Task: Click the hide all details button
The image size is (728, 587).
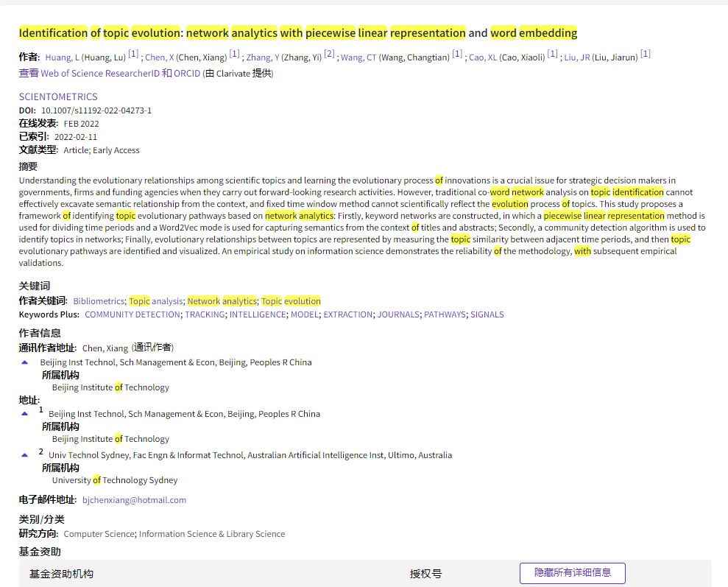Action: pyautogui.click(x=572, y=573)
